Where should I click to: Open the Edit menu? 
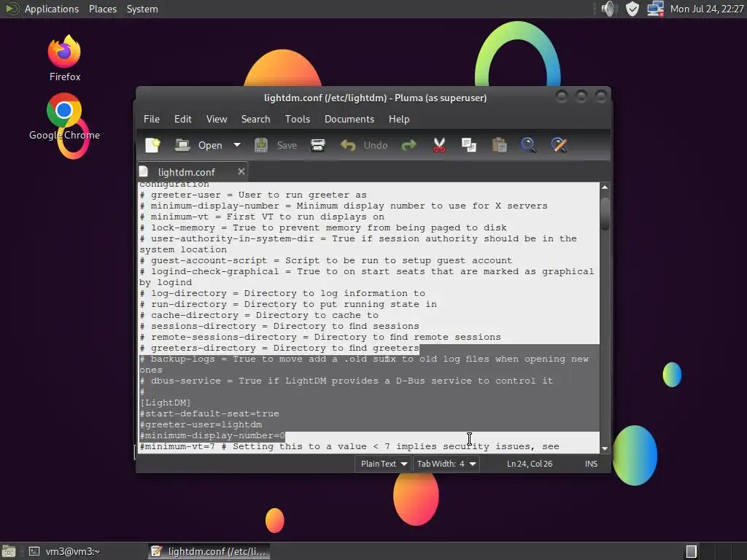pyautogui.click(x=183, y=119)
